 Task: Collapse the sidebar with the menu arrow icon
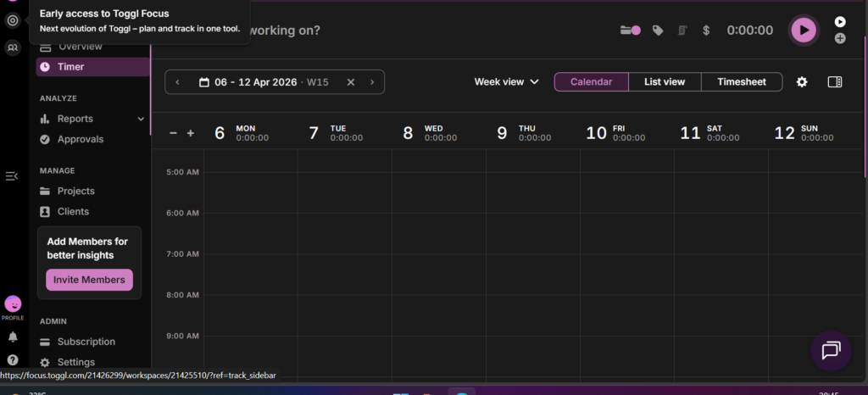coord(12,176)
